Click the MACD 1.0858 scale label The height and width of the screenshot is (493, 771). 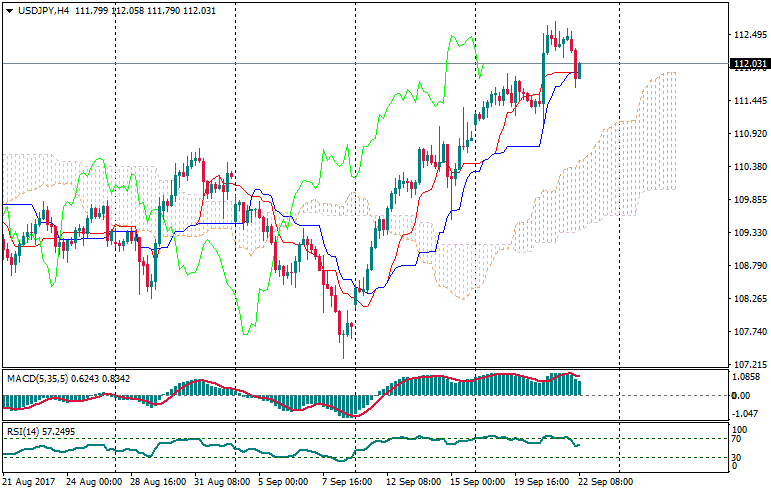(x=748, y=377)
